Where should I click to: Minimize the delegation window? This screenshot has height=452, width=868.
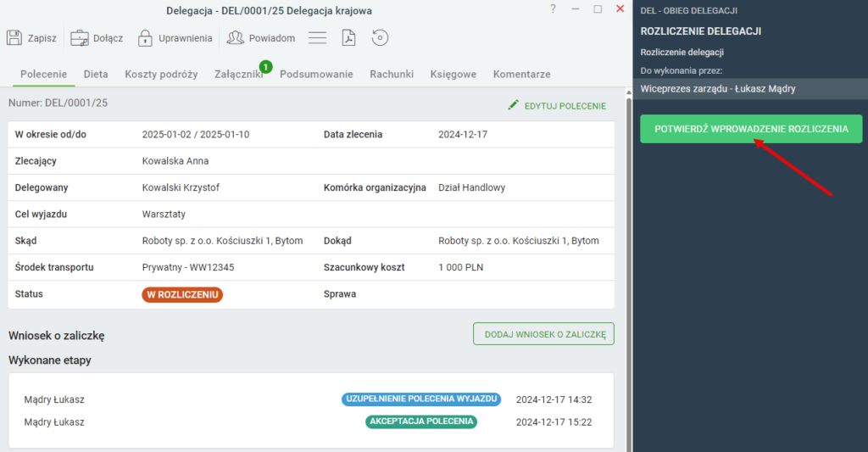[576, 8]
